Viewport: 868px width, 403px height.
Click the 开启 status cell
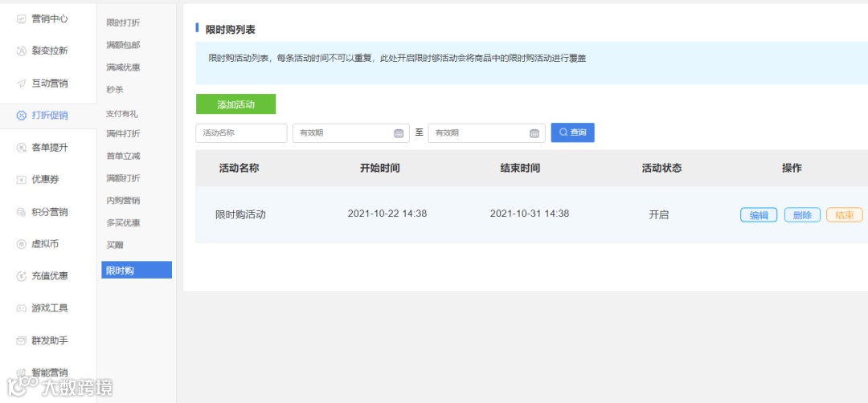click(659, 214)
